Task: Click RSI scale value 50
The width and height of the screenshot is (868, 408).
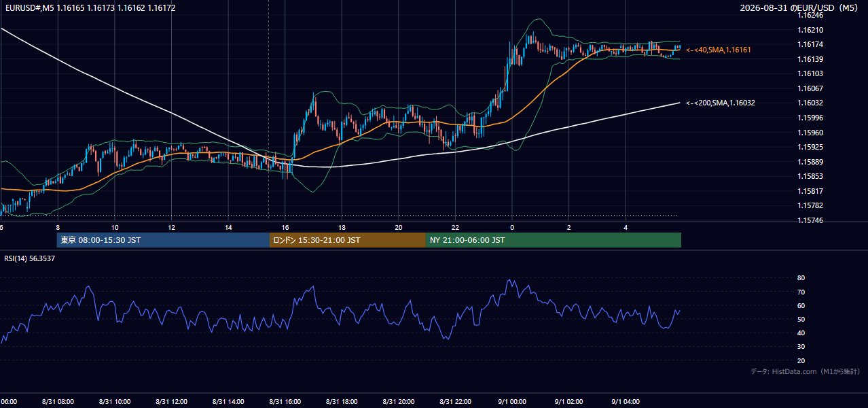Action: point(801,319)
